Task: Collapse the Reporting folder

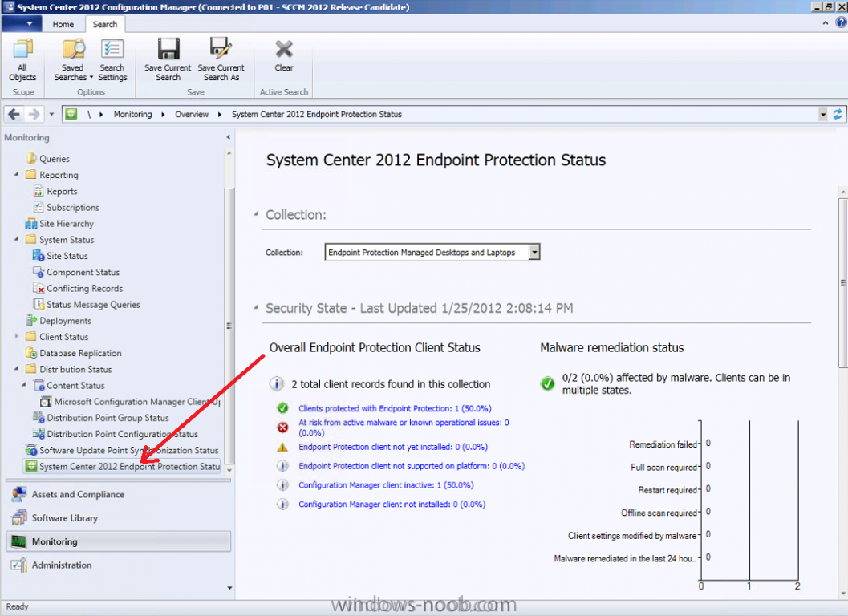Action: (x=16, y=174)
